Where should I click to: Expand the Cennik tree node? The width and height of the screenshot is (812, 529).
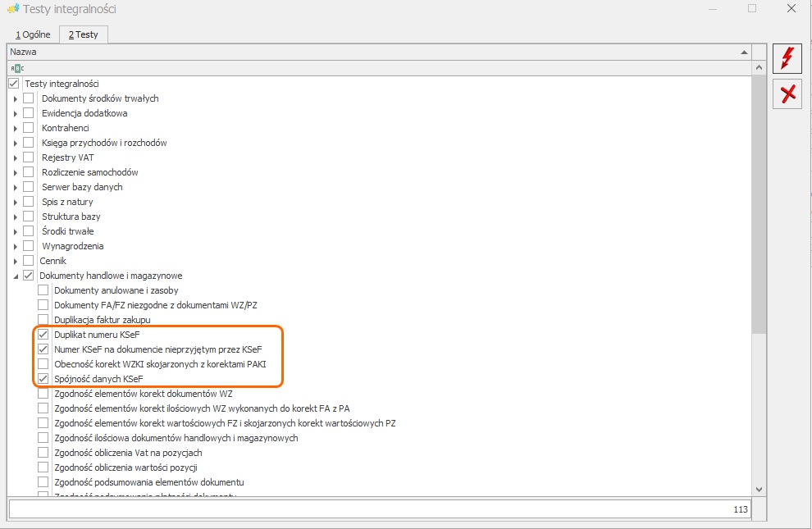click(16, 262)
